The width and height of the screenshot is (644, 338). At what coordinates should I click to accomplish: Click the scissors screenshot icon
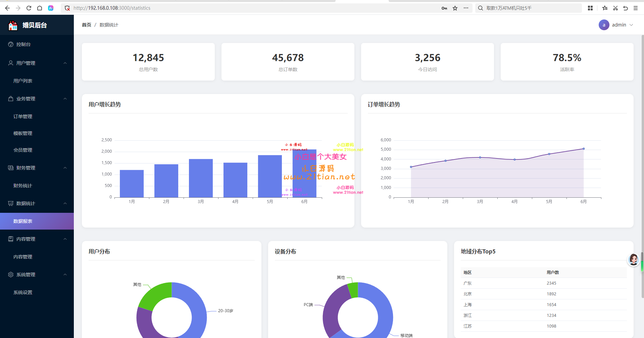pyautogui.click(x=615, y=8)
